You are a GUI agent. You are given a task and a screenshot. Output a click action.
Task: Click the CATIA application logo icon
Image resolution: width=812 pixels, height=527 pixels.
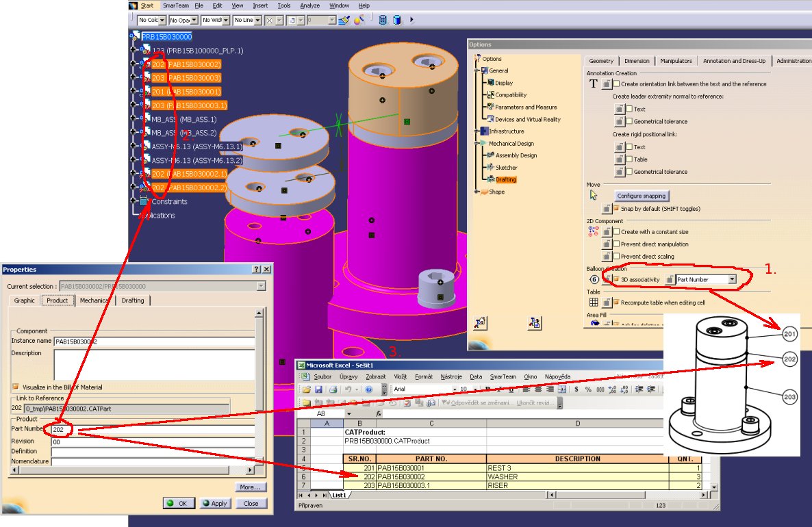pos(133,5)
